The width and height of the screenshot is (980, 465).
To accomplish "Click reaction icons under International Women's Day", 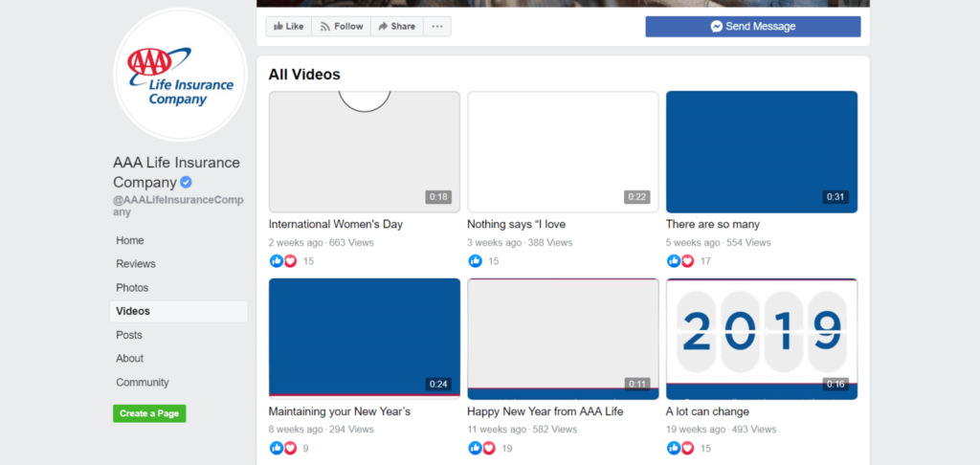I will pyautogui.click(x=283, y=261).
